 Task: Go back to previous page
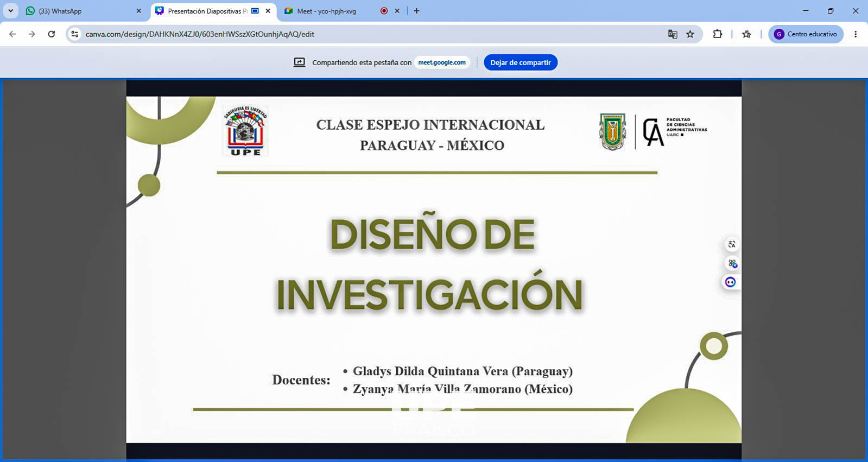tap(12, 34)
